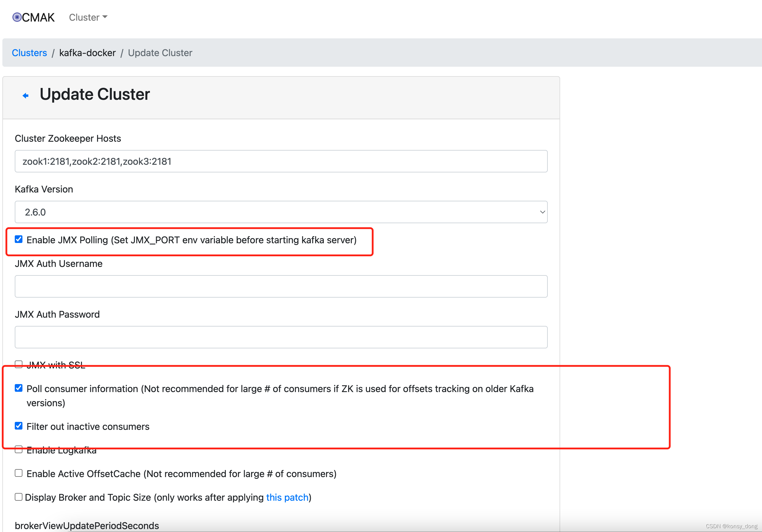Open the Kafka Version select box
The width and height of the screenshot is (762, 532).
coord(281,212)
